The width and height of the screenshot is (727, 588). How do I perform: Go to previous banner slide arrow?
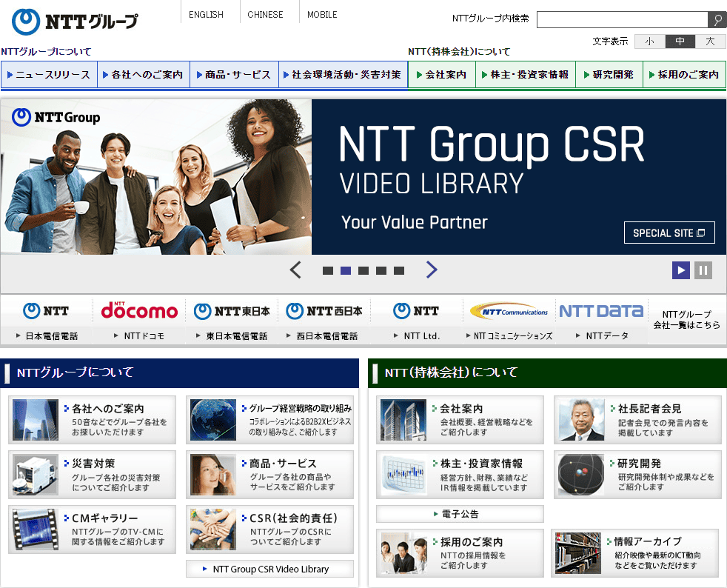(295, 270)
